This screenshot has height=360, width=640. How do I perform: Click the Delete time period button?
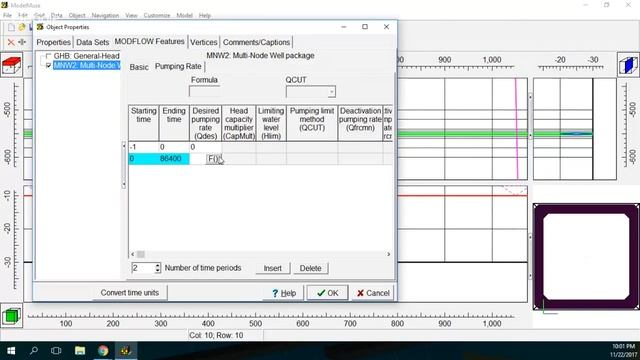click(x=311, y=268)
